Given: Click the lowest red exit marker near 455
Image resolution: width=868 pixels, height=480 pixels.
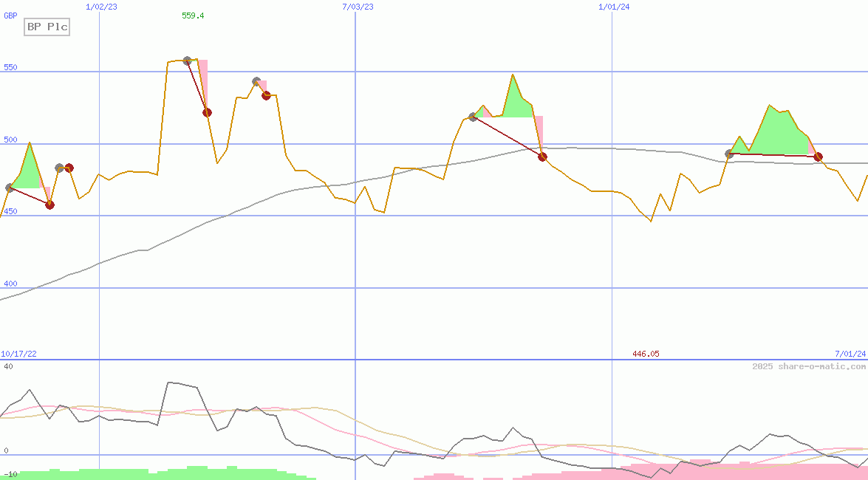Looking at the screenshot, I should click(49, 205).
